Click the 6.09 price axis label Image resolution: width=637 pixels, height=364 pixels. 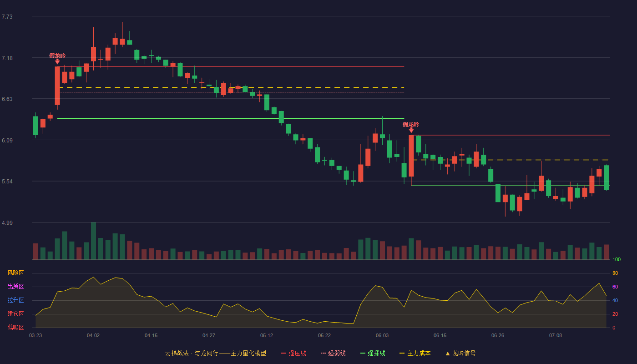point(7,141)
